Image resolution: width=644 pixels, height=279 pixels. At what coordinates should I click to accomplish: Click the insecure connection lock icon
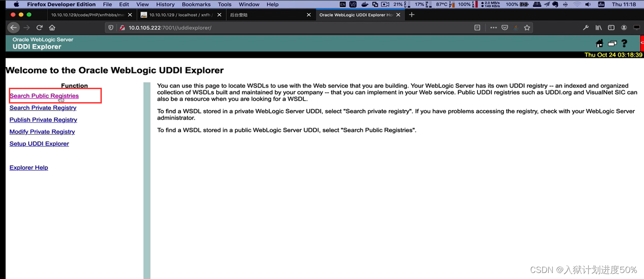pyautogui.click(x=123, y=28)
